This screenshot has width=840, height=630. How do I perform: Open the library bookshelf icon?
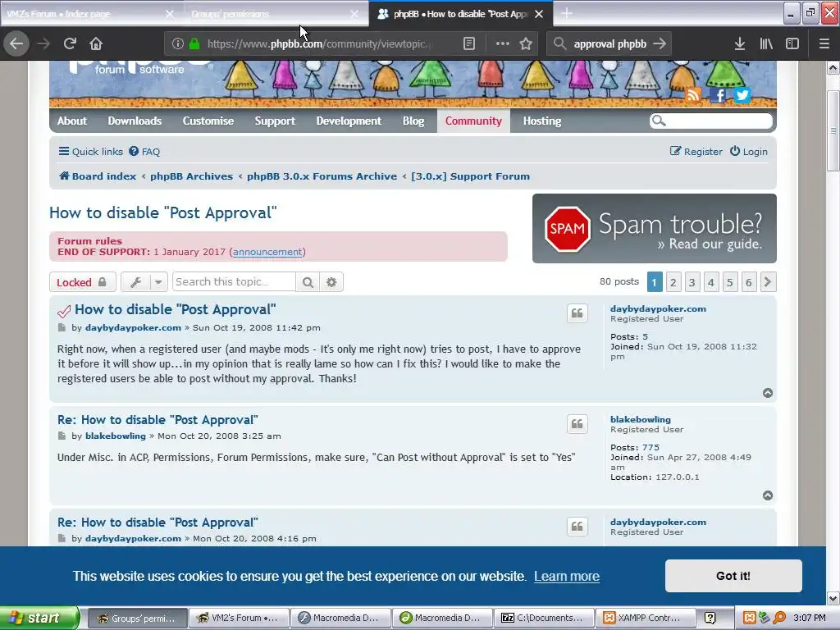pos(766,43)
